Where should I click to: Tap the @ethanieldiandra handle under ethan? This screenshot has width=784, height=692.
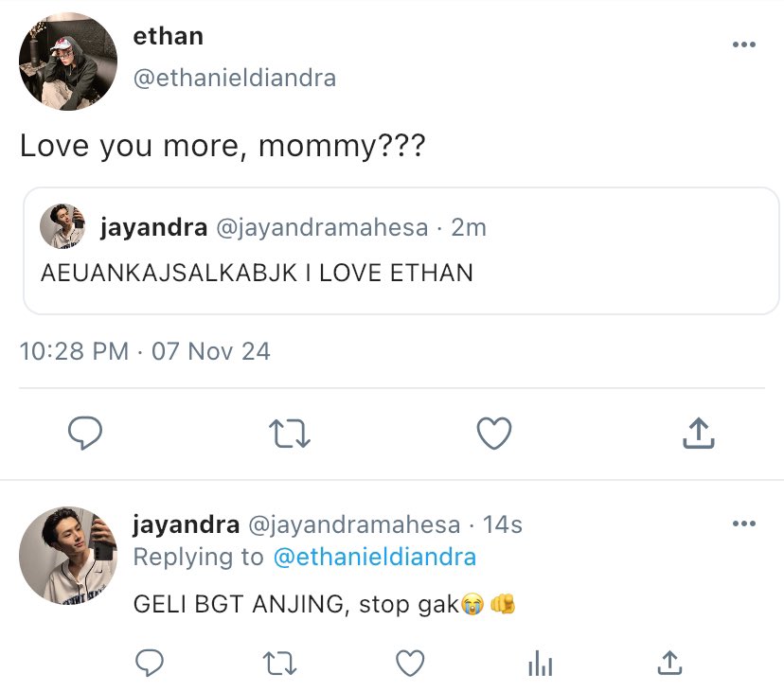pyautogui.click(x=235, y=78)
